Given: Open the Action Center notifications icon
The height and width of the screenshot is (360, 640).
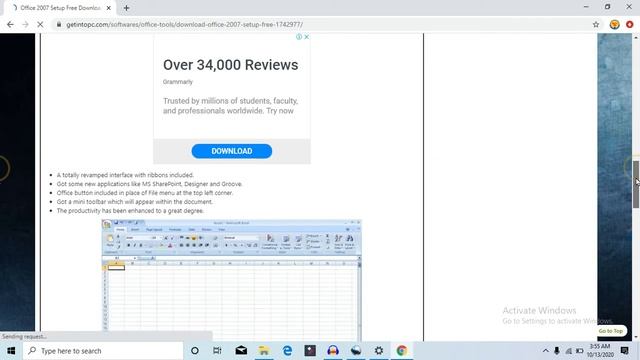Looking at the screenshot, I should coord(624,351).
